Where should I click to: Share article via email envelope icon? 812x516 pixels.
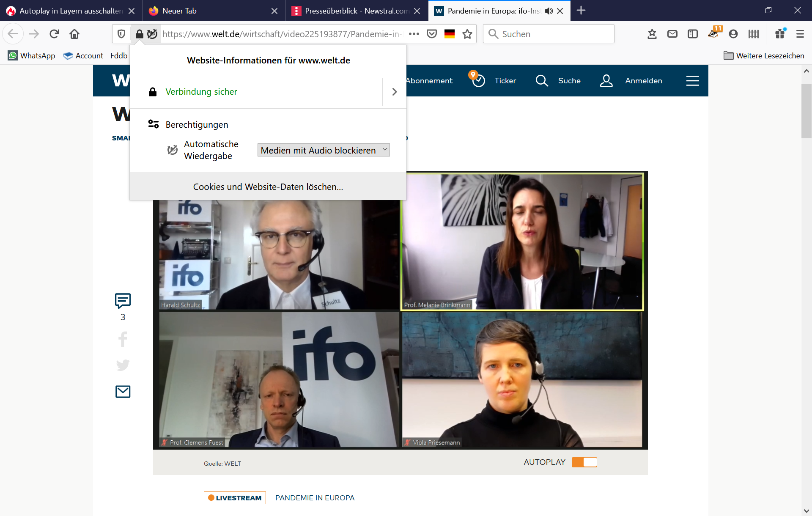point(123,392)
